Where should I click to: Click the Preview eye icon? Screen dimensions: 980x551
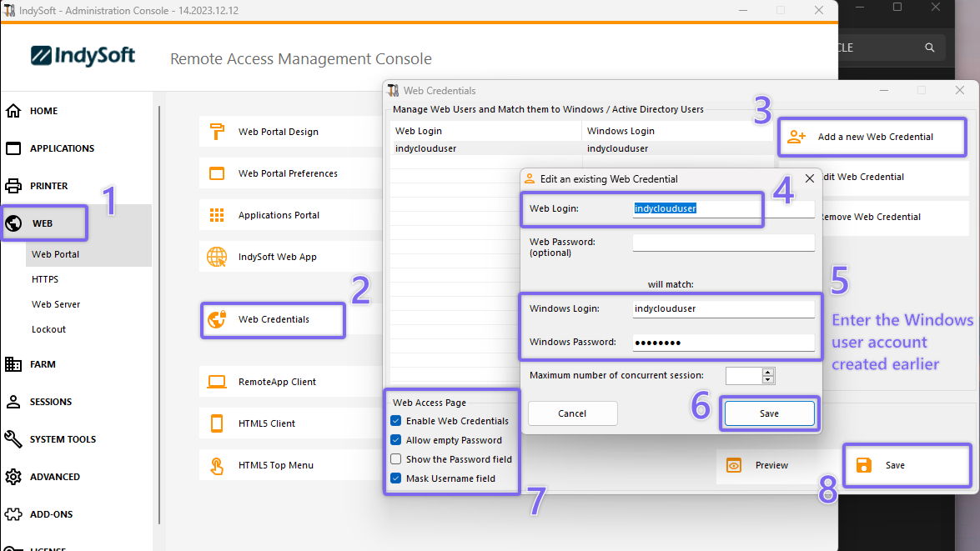(x=734, y=465)
